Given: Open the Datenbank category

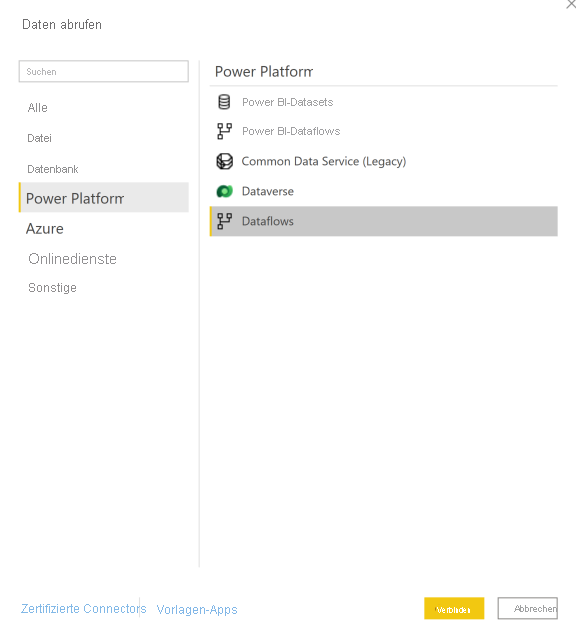Looking at the screenshot, I should (53, 169).
